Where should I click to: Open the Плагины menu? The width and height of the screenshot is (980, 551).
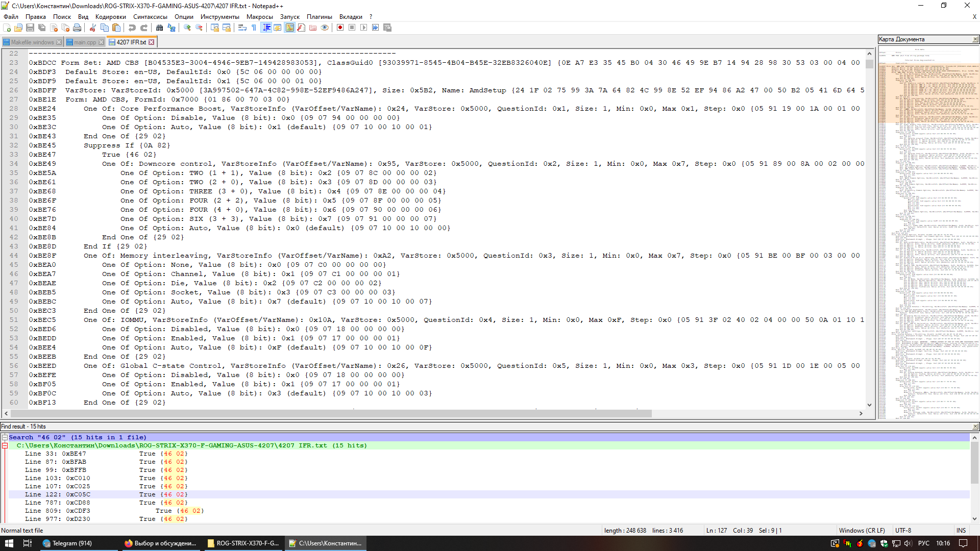319,17
